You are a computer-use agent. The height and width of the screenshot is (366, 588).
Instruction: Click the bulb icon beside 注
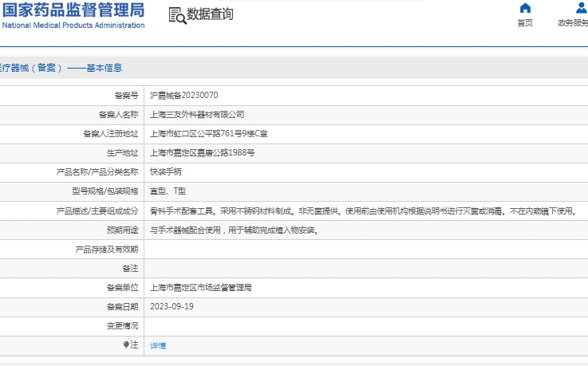pyautogui.click(x=126, y=344)
